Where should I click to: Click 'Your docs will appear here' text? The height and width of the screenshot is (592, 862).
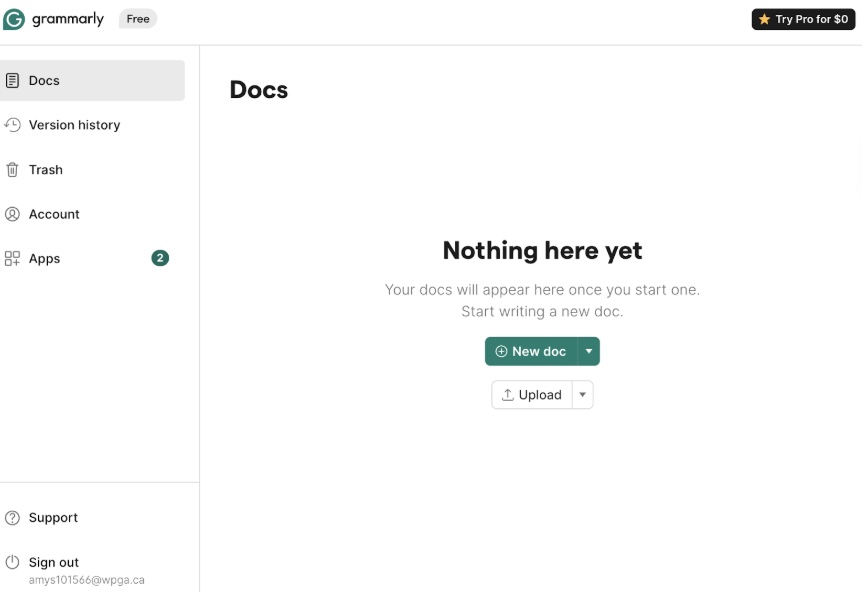click(543, 290)
